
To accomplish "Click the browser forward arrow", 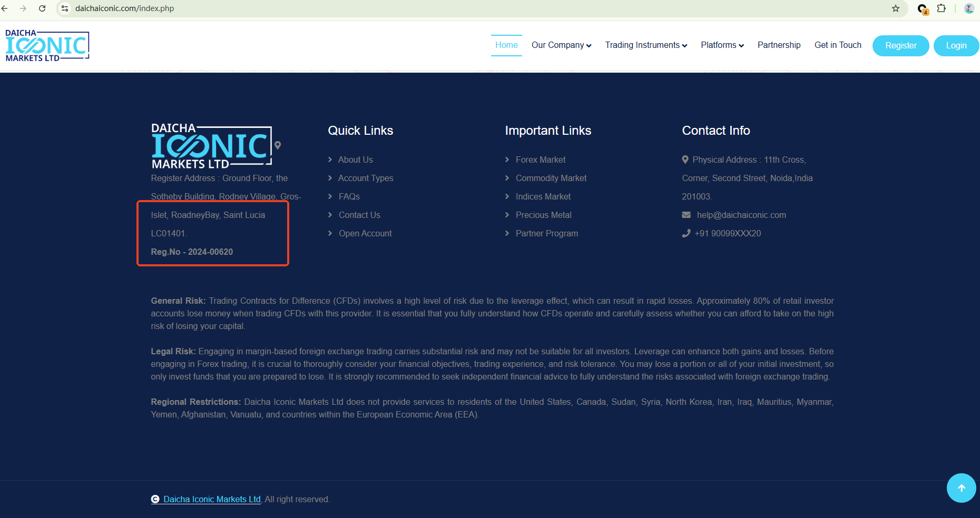I will pos(23,8).
